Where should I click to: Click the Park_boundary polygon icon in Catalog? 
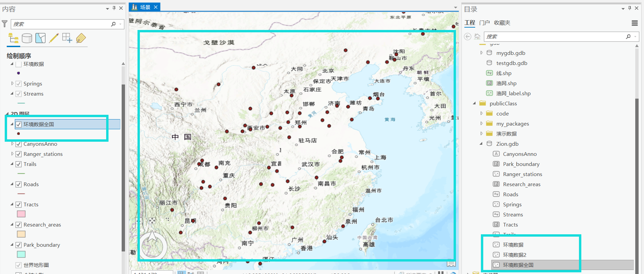point(496,164)
